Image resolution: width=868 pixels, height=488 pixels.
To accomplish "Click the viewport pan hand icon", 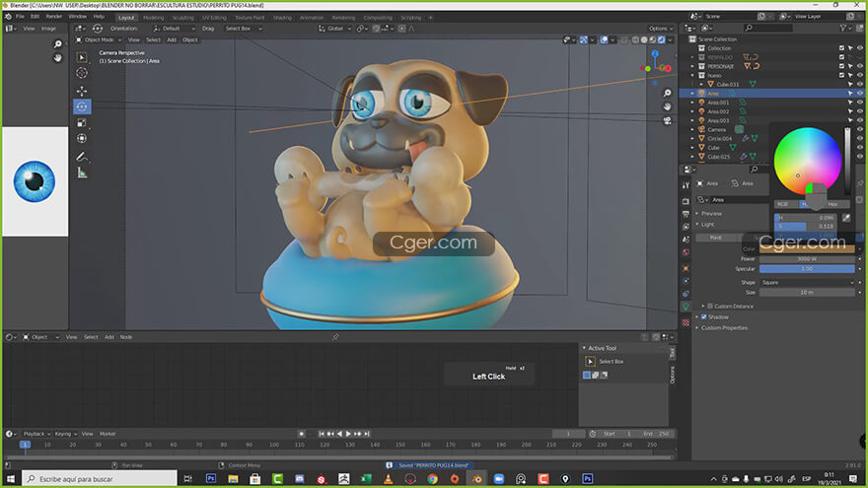I will 667,106.
